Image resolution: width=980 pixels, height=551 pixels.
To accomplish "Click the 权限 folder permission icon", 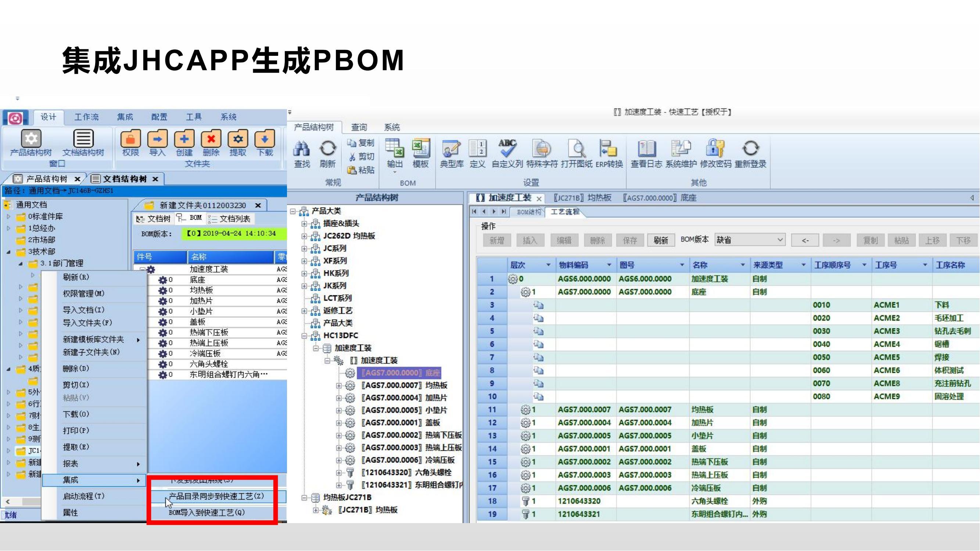I will click(130, 143).
